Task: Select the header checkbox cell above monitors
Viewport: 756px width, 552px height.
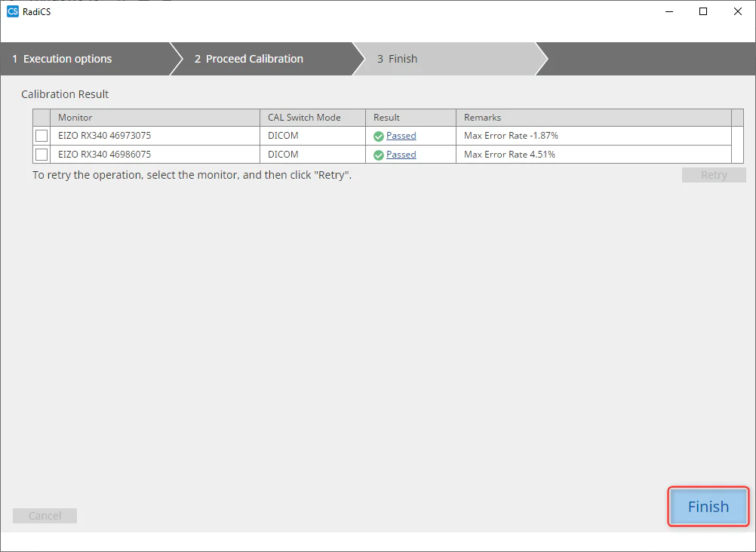Action: tap(41, 118)
